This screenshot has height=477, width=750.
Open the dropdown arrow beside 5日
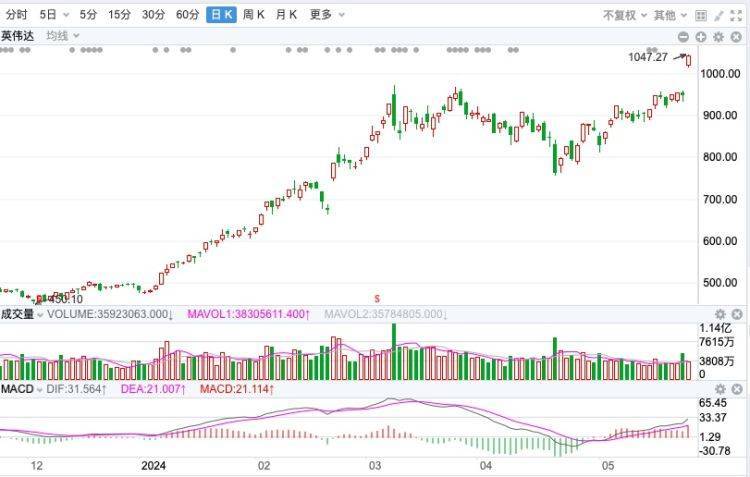point(66,15)
